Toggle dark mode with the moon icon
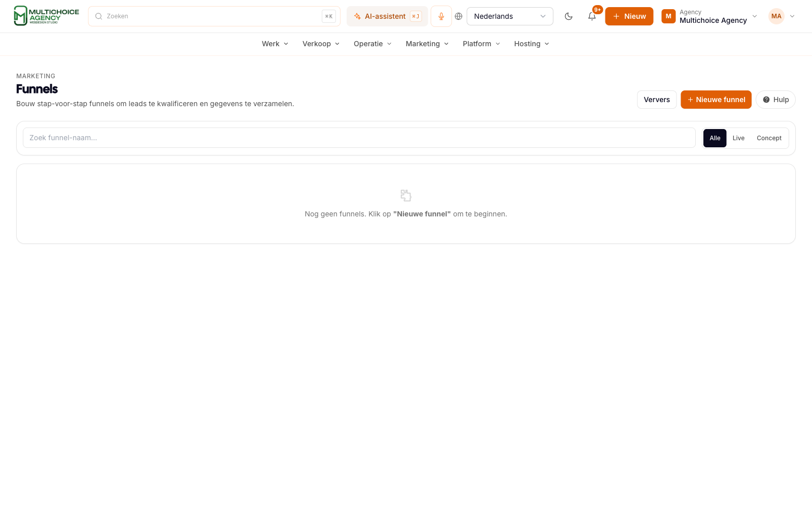Viewport: 812px width, 508px height. (x=568, y=16)
